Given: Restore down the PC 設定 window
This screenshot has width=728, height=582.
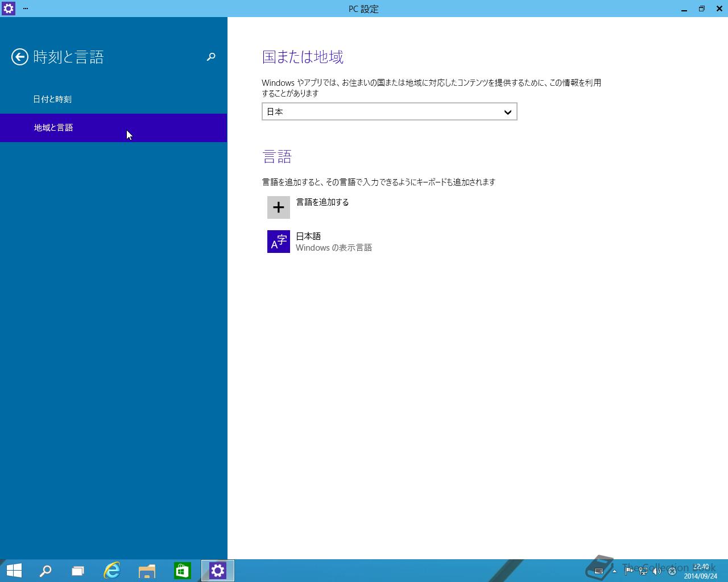Looking at the screenshot, I should (702, 9).
